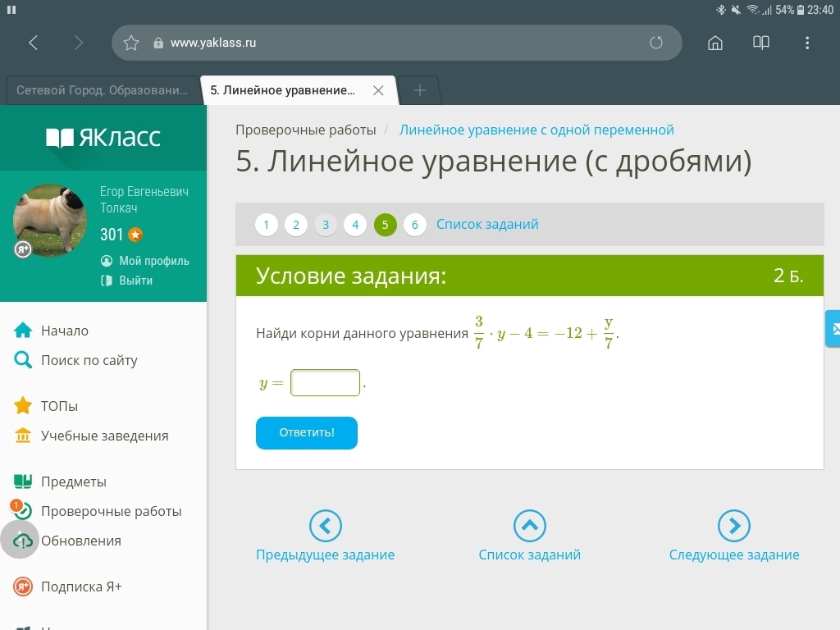Click the Проверочные работы checkmark icon
840x630 pixels.
tap(21, 510)
